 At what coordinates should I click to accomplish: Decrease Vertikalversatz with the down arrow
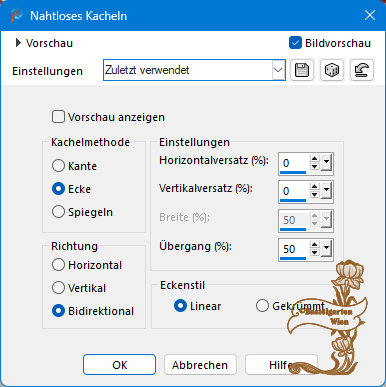(315, 195)
